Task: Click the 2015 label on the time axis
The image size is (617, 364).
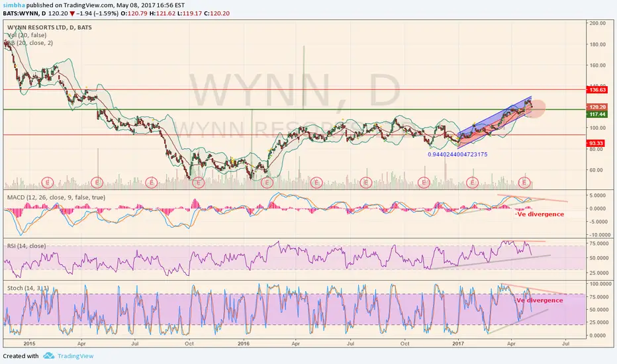Action: coord(30,343)
